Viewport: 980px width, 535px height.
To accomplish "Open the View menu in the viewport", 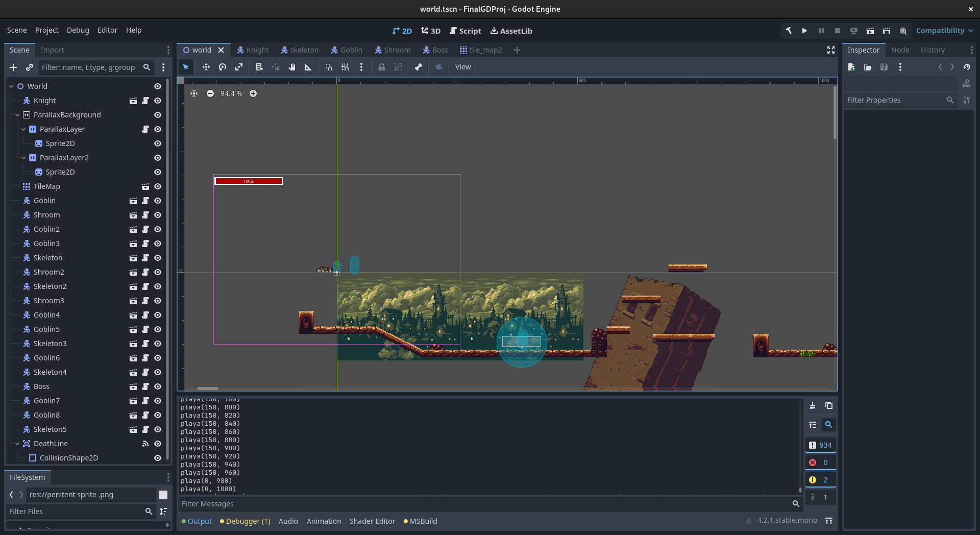I will tap(462, 67).
